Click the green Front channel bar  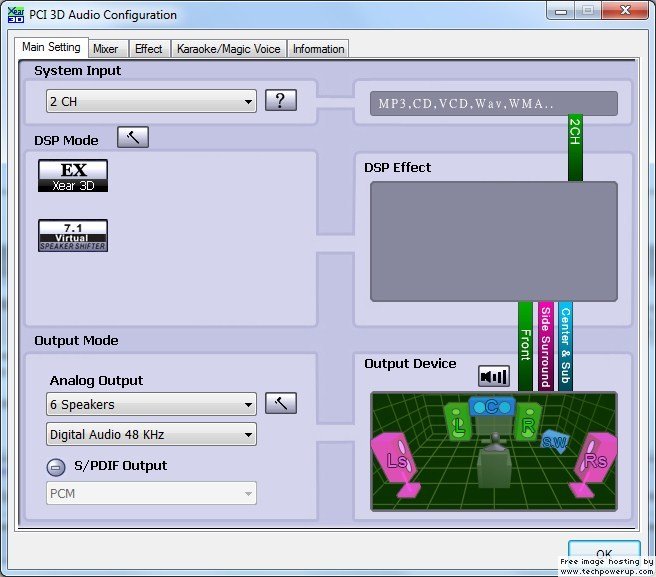tap(525, 346)
